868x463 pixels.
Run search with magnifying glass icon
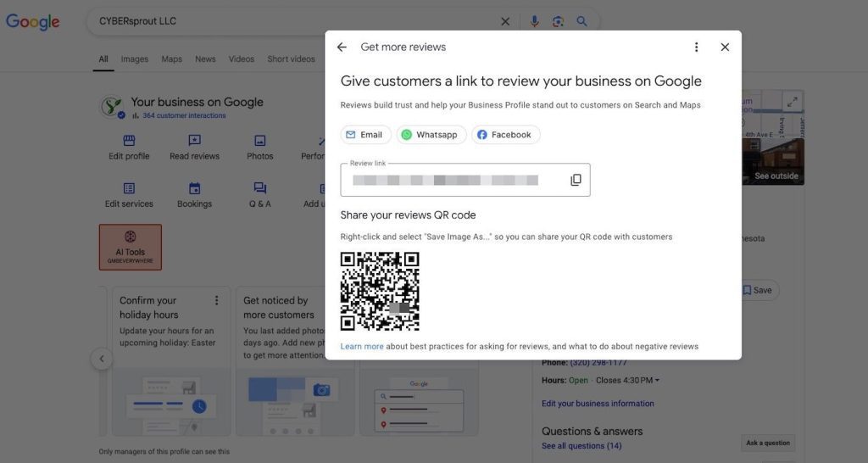(581, 21)
